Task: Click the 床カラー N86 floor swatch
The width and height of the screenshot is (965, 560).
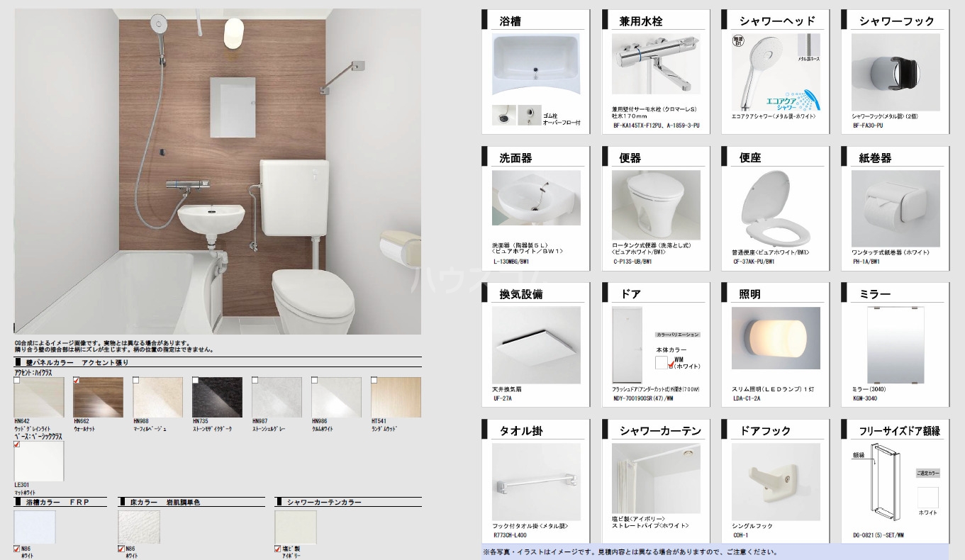Action: [x=139, y=526]
